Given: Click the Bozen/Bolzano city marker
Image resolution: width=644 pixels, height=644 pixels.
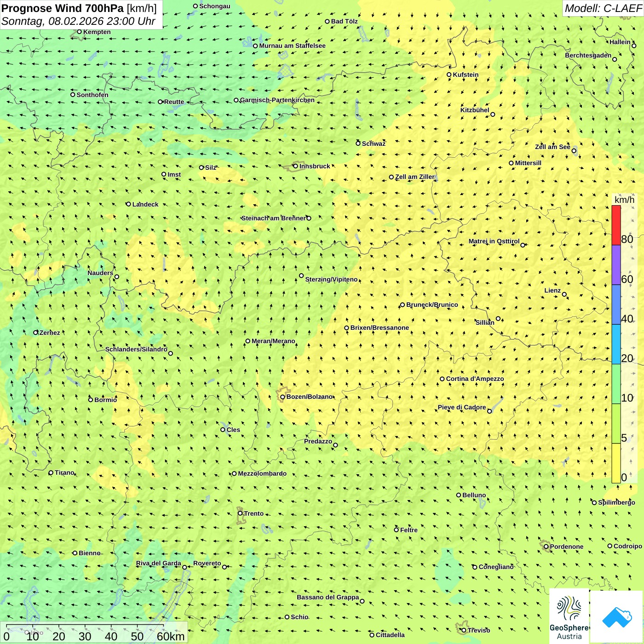Looking at the screenshot, I should coord(282,397).
